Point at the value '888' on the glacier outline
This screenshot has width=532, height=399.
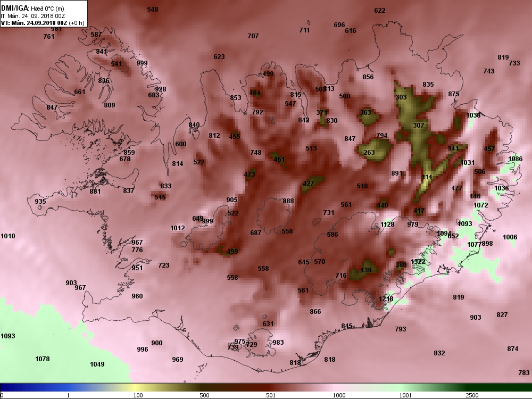point(288,201)
